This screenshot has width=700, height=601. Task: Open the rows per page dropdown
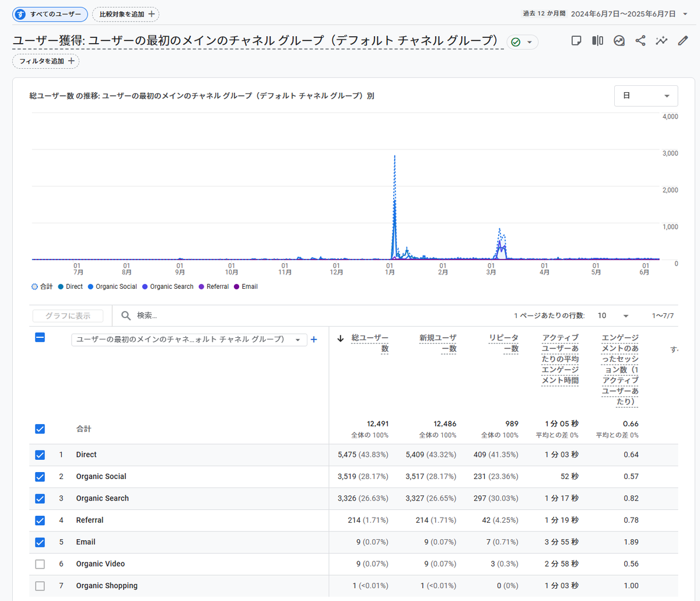point(612,316)
